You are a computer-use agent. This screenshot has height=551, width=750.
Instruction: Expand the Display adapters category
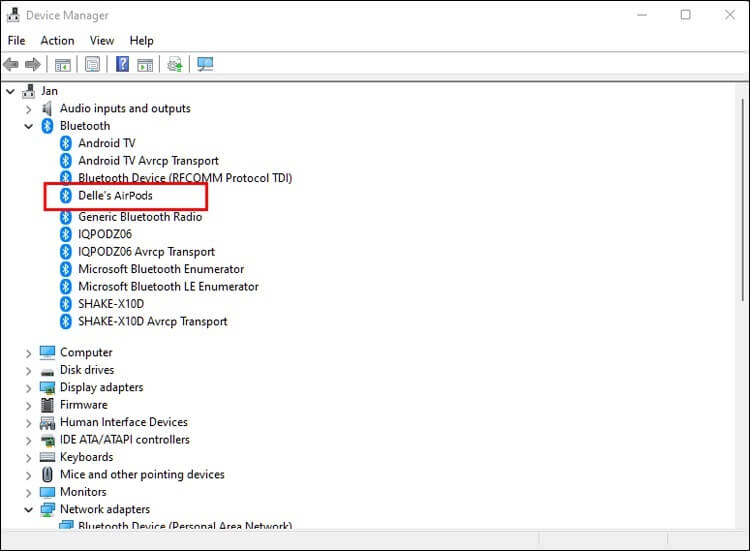point(28,388)
